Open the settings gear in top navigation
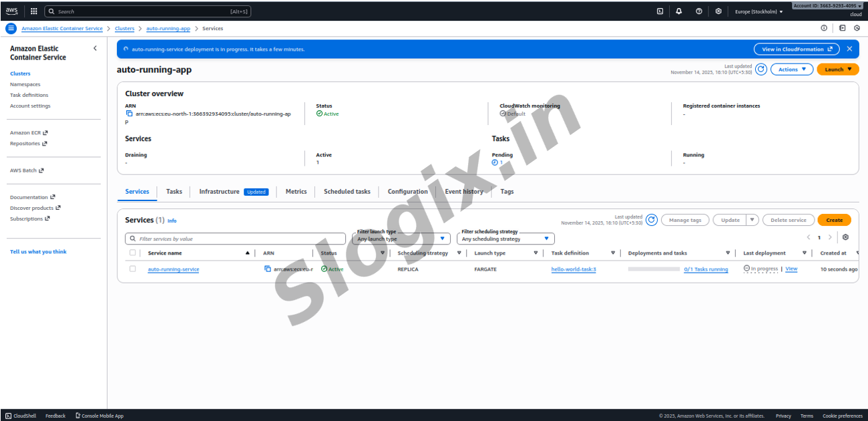Image resolution: width=868 pixels, height=421 pixels. coord(718,11)
